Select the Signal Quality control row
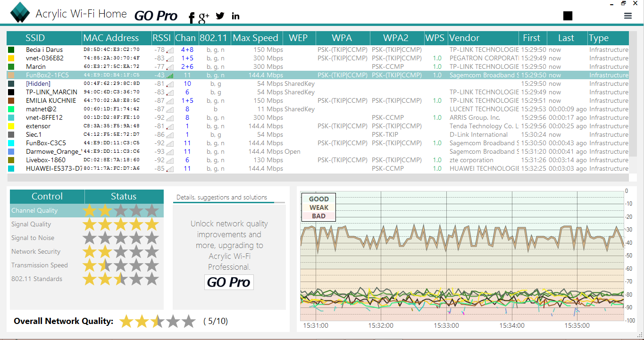 (x=87, y=224)
